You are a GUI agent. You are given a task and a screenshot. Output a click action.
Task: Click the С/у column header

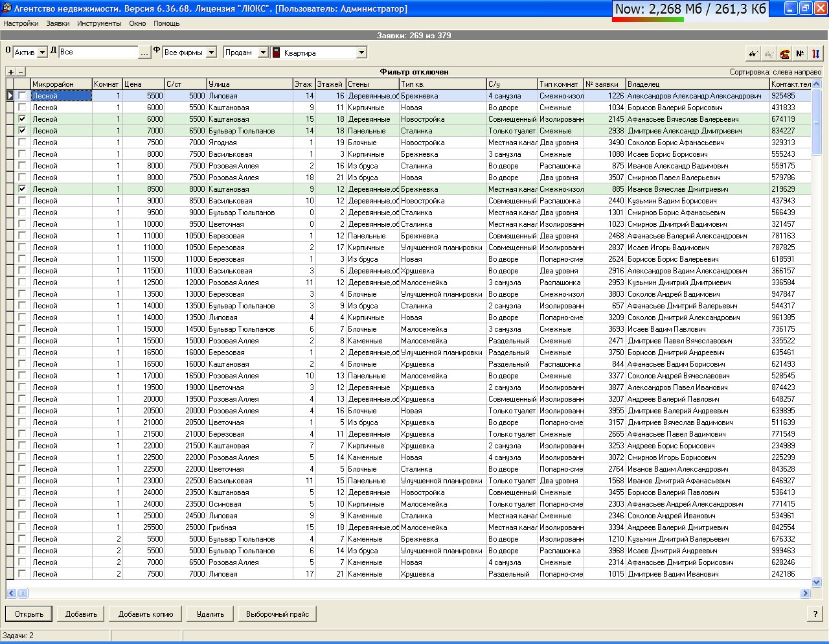point(512,84)
